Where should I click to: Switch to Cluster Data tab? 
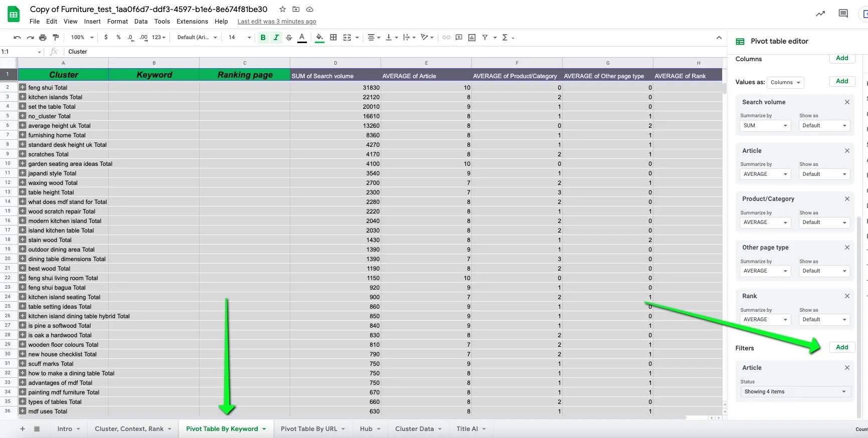(x=418, y=429)
